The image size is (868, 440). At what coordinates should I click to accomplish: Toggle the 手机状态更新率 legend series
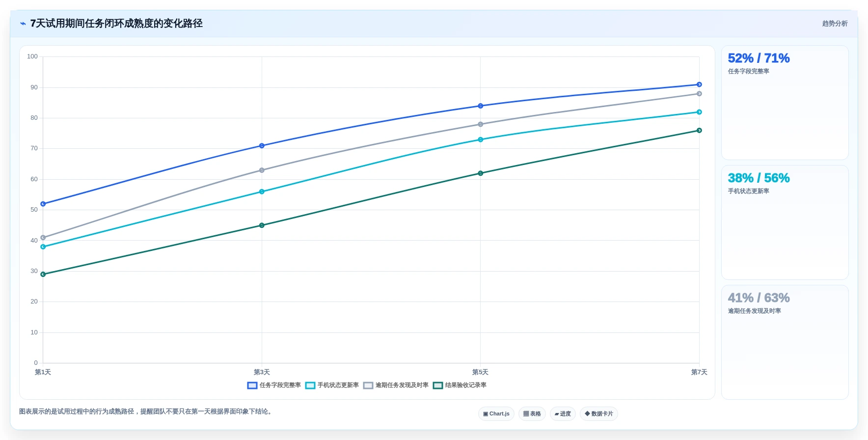tap(332, 385)
